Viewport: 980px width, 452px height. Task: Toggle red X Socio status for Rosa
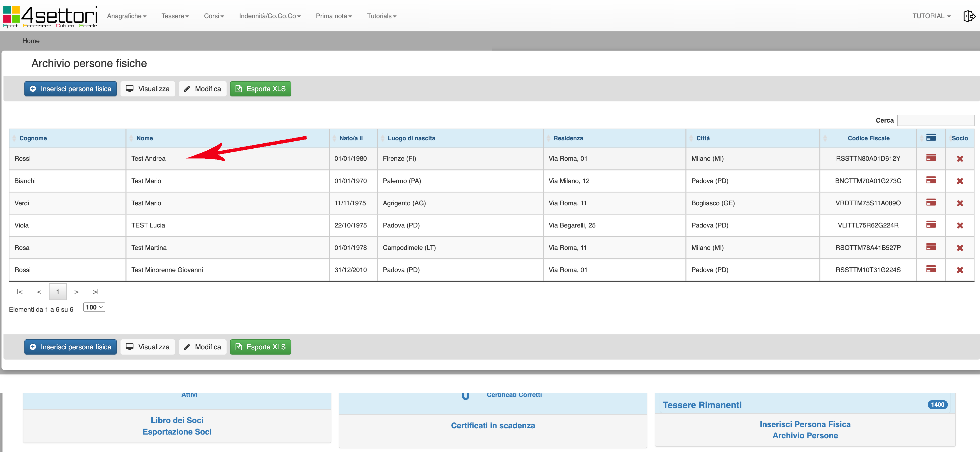click(959, 248)
